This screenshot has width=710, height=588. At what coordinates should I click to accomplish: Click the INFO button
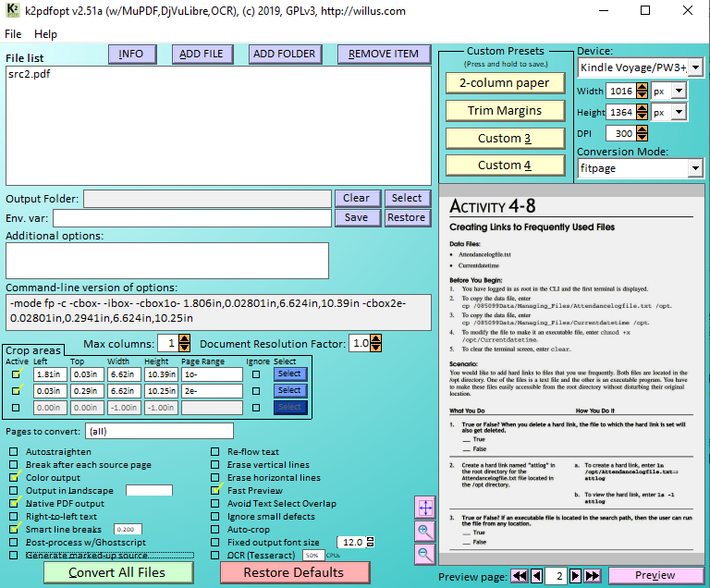pyautogui.click(x=133, y=54)
